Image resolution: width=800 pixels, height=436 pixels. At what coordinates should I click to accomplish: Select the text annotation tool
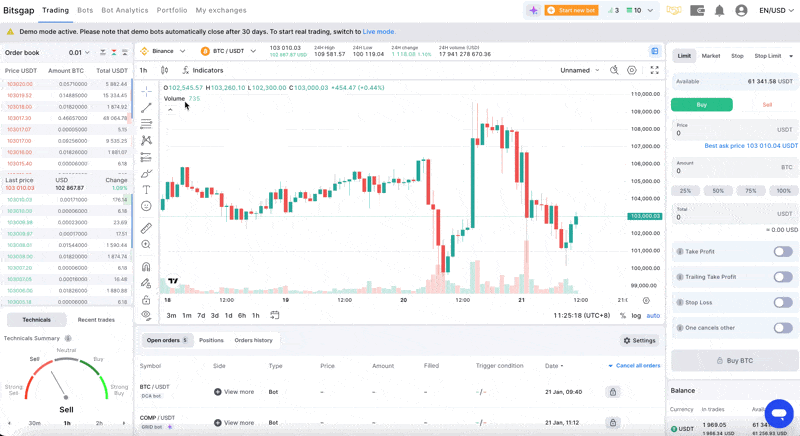(146, 189)
